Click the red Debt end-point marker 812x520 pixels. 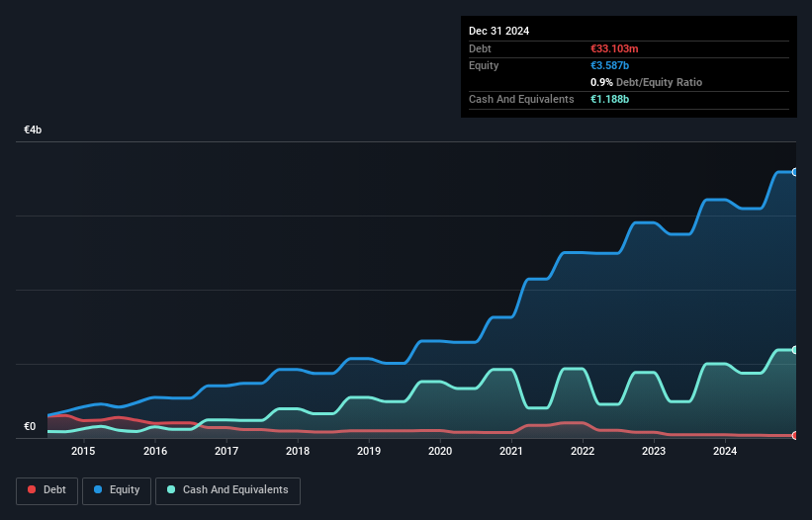(795, 436)
